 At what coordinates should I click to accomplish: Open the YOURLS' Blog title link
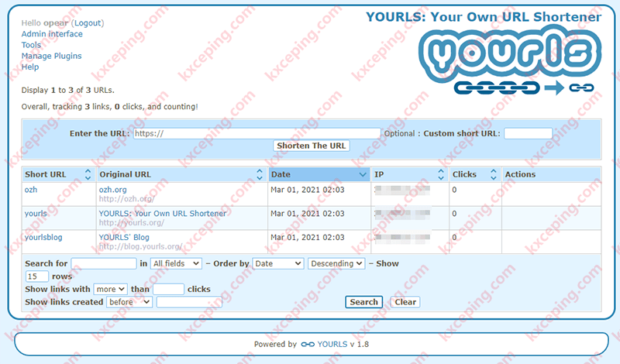(x=124, y=238)
